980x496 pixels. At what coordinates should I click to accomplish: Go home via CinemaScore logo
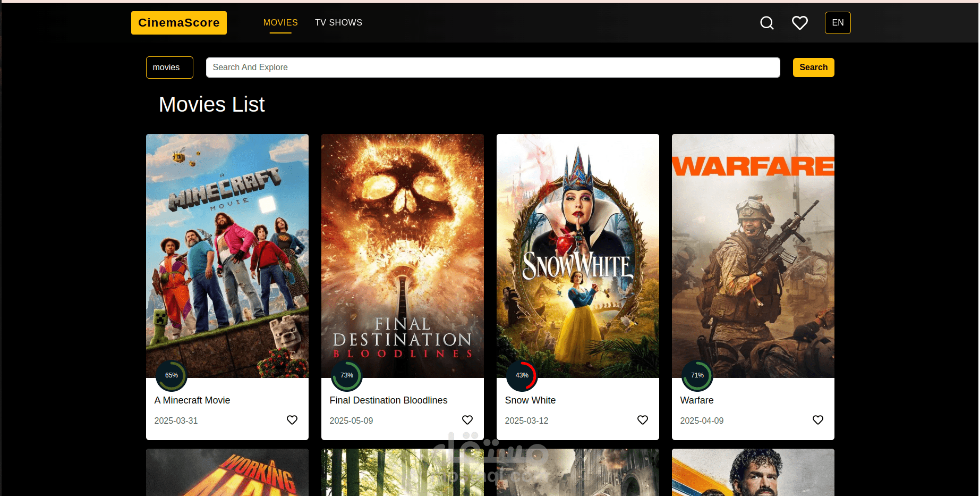[x=179, y=23]
